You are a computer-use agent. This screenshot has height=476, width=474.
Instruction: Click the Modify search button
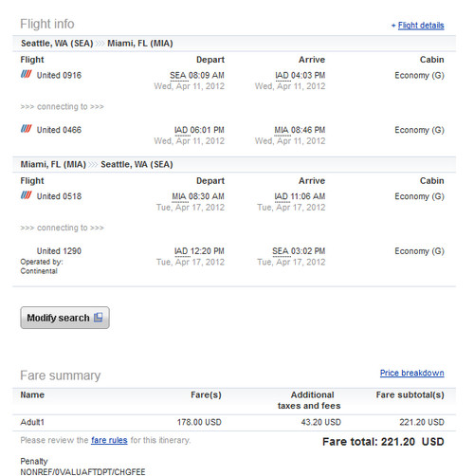pyautogui.click(x=65, y=318)
